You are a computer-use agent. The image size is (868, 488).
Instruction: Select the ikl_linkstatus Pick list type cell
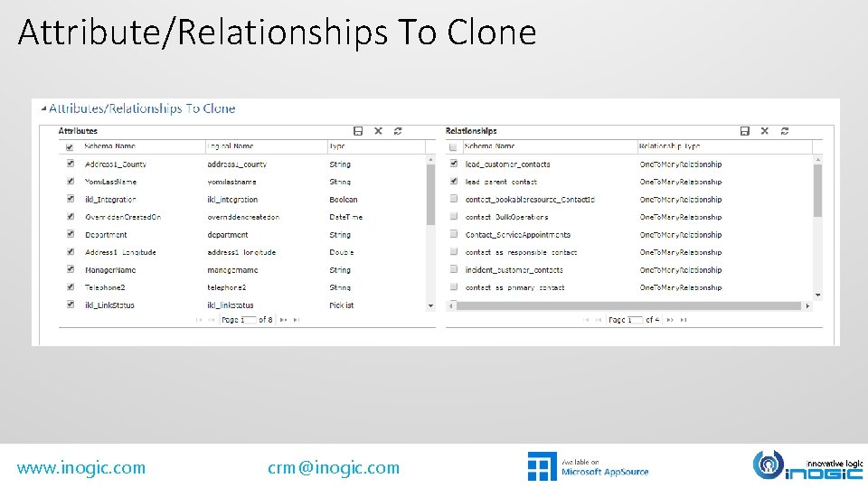click(x=342, y=305)
